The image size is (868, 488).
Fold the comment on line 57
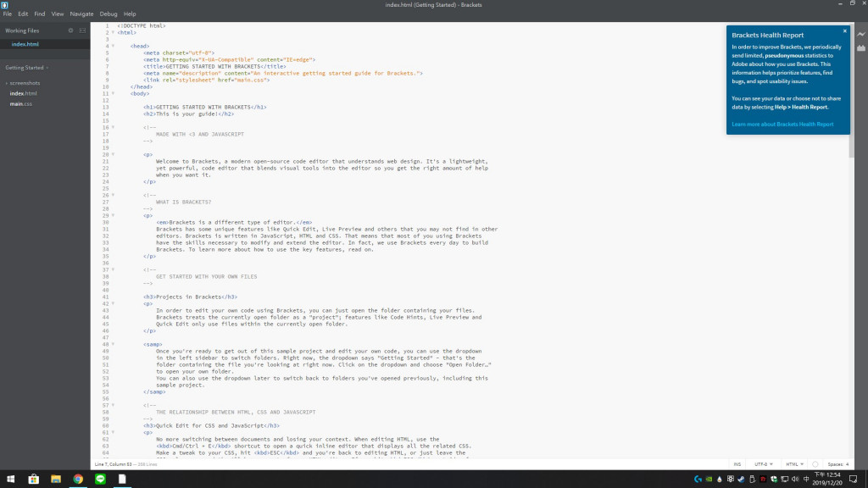tap(113, 405)
